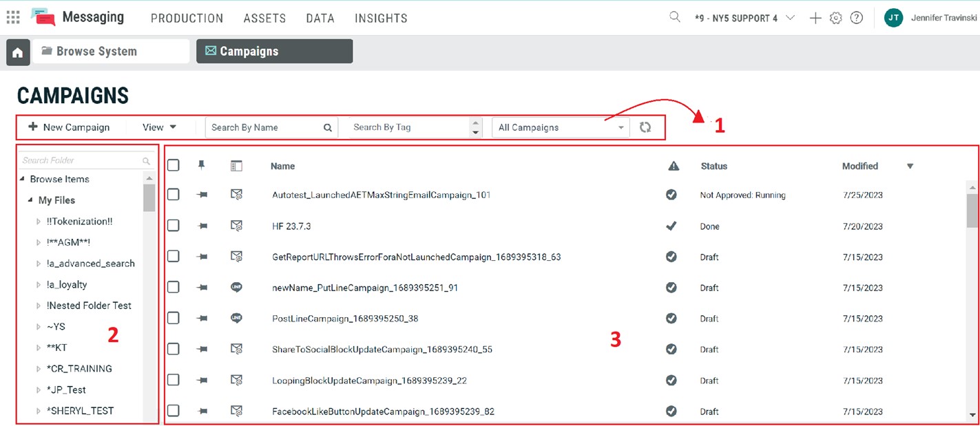The height and width of the screenshot is (426, 980).
Task: Expand the *CR_TRAINING folder
Action: point(39,369)
